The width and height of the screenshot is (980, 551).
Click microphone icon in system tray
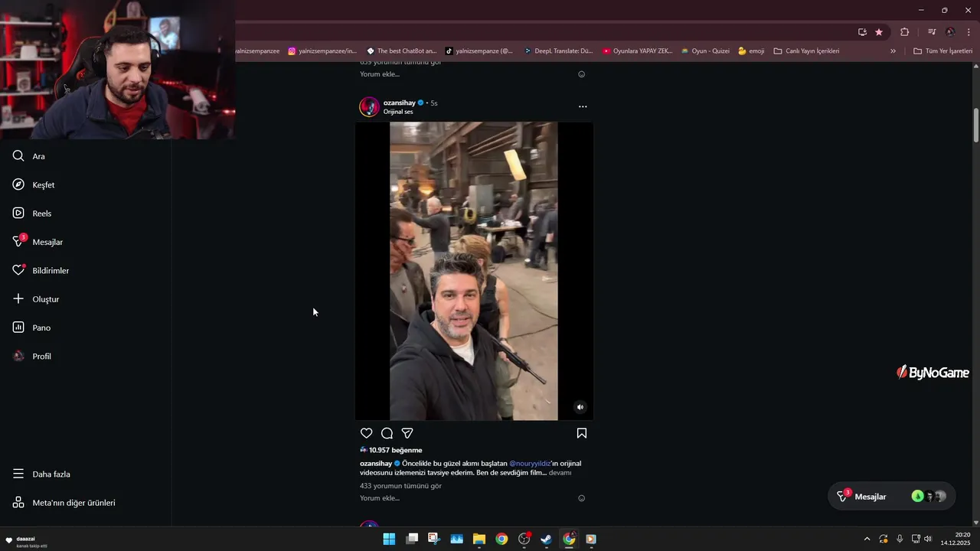900,539
